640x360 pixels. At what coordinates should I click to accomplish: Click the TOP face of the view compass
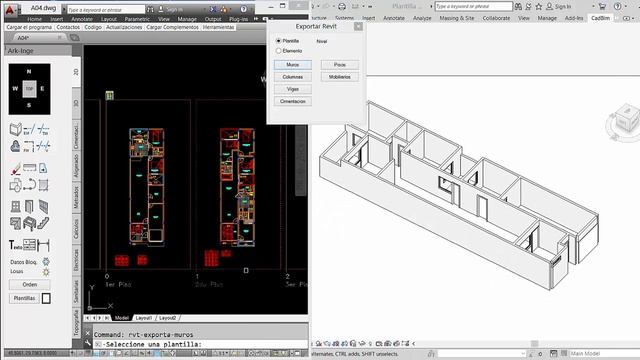click(29, 89)
